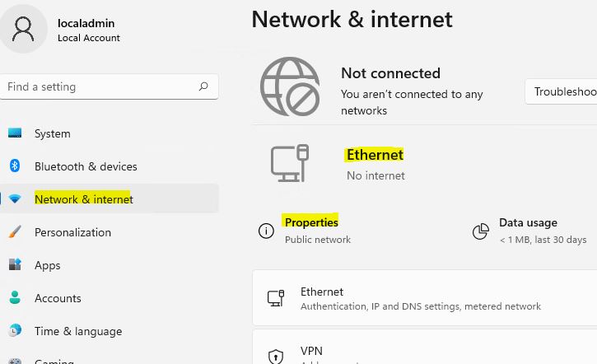The image size is (597, 364).
Task: Click the Find a setting search box
Action: [110, 86]
